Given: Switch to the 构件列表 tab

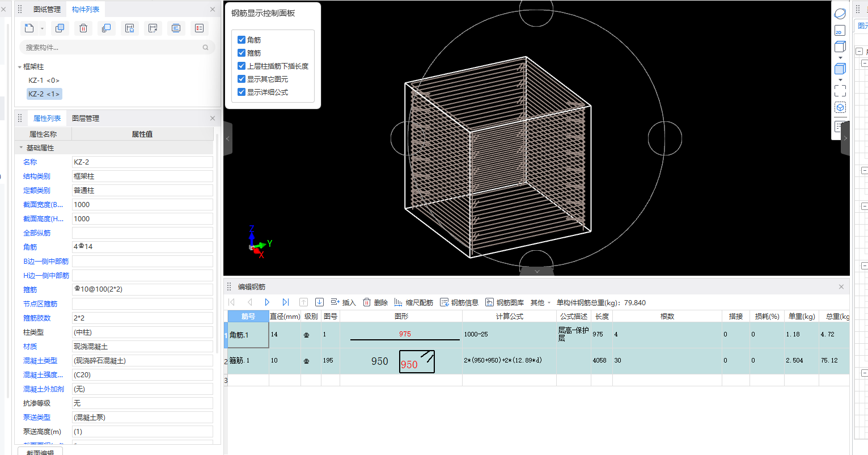Looking at the screenshot, I should pyautogui.click(x=86, y=10).
